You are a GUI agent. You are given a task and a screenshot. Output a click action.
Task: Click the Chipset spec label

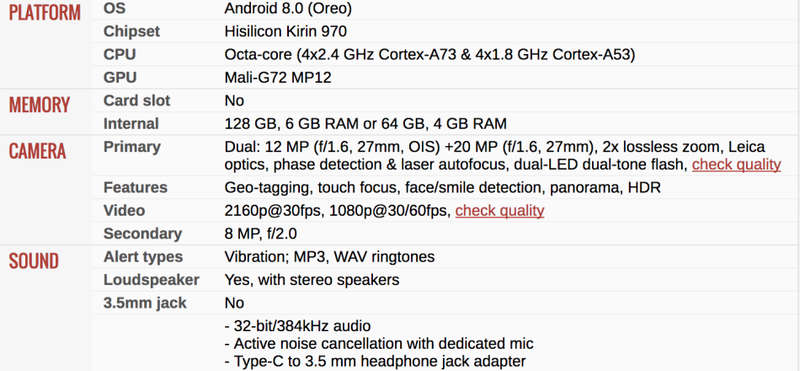pyautogui.click(x=132, y=31)
